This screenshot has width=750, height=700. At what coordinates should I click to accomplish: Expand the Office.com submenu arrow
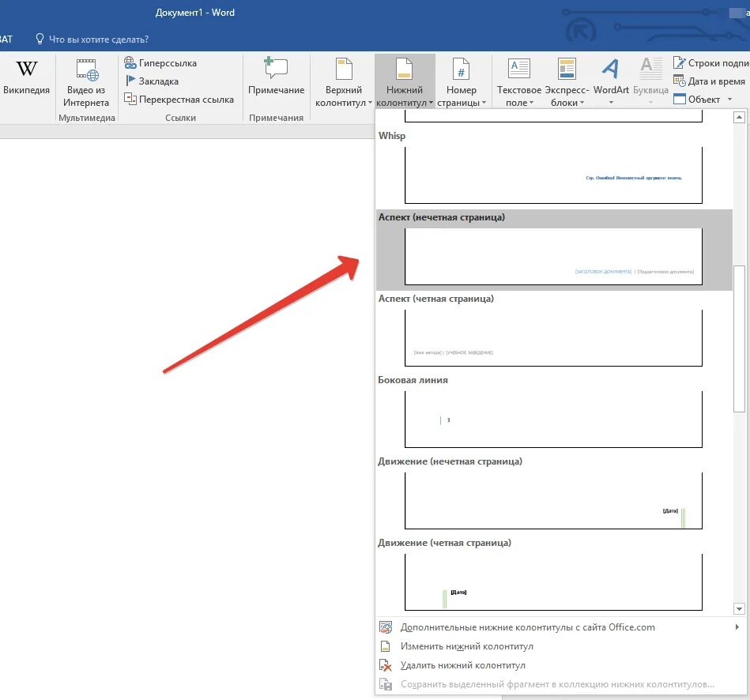(737, 627)
